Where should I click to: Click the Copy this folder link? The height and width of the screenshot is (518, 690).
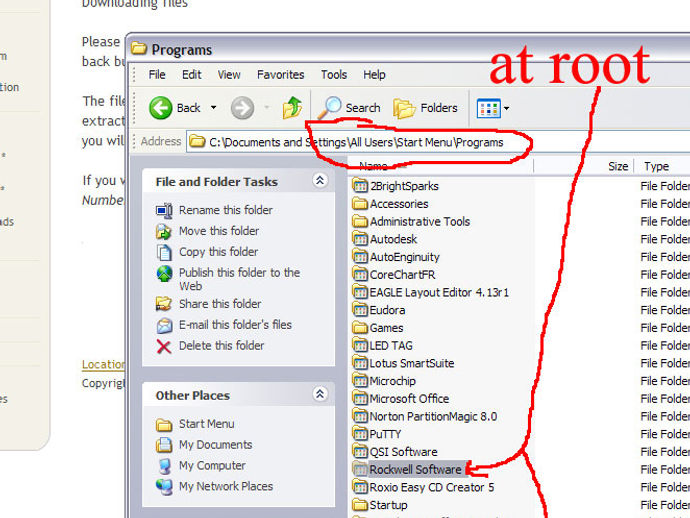pyautogui.click(x=218, y=252)
